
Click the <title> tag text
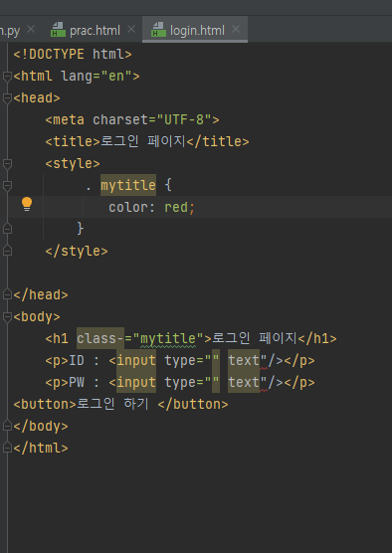coord(73,142)
